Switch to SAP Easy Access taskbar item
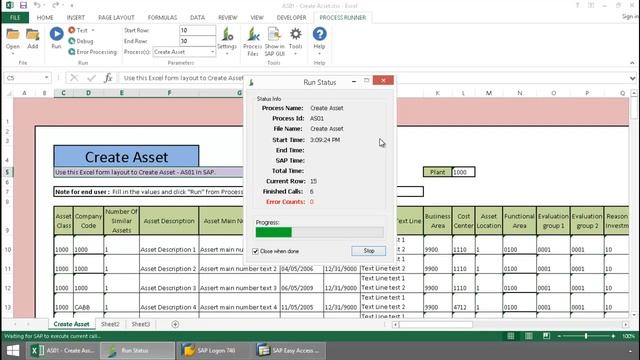This screenshot has width=640, height=360. (289, 351)
